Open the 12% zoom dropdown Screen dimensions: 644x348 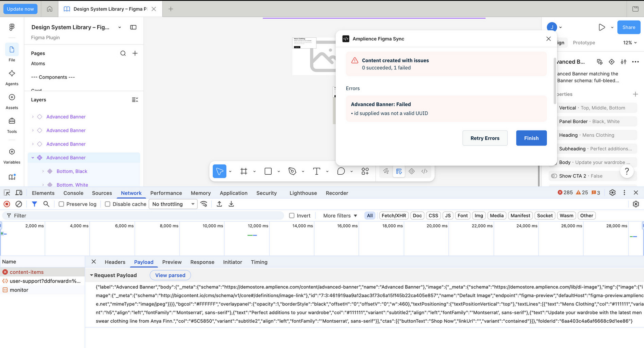(630, 43)
